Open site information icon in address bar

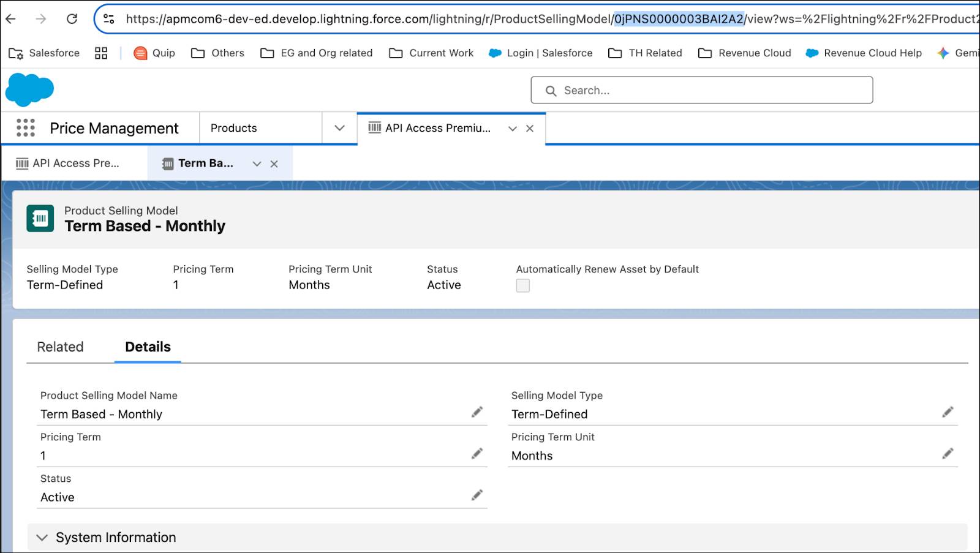tap(109, 19)
